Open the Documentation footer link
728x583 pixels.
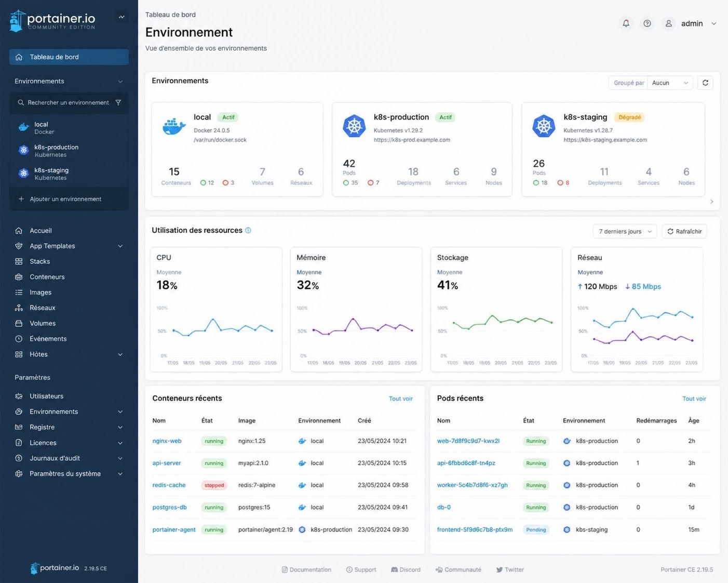coord(306,570)
